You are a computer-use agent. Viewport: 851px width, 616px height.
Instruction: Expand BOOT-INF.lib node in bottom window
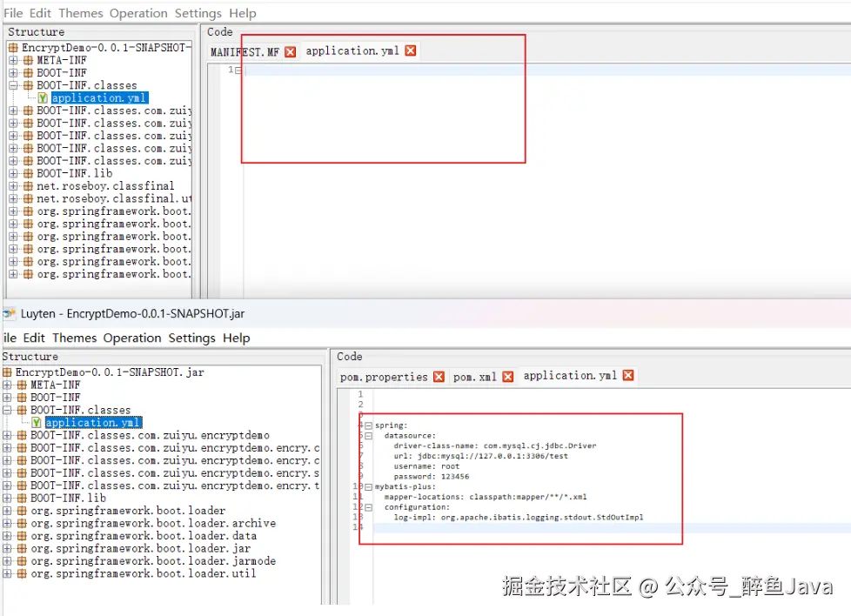coord(7,499)
